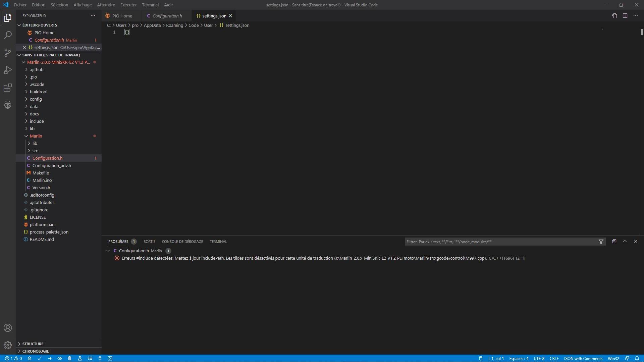Open PlatformIO terminal icon in status bar
The height and width of the screenshot is (362, 644).
point(110,358)
